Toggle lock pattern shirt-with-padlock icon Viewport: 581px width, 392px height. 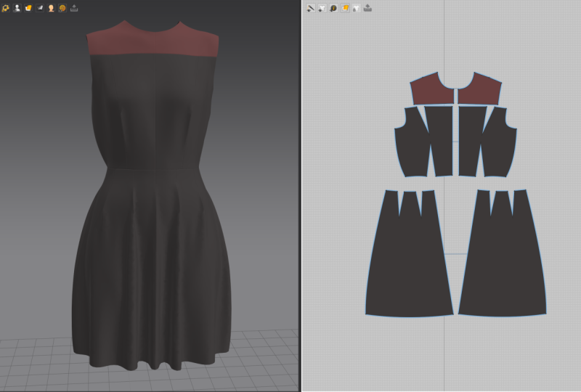[356, 8]
